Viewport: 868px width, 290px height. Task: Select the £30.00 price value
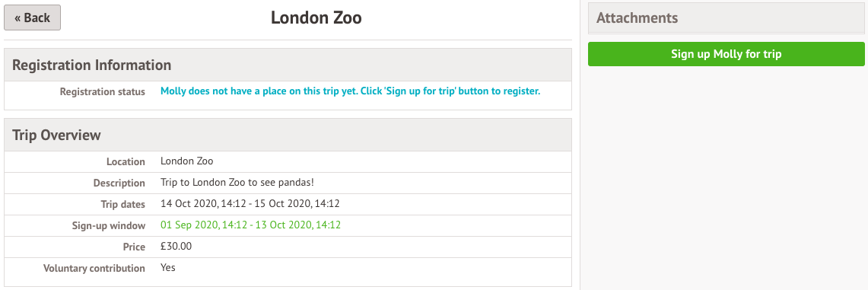(176, 247)
